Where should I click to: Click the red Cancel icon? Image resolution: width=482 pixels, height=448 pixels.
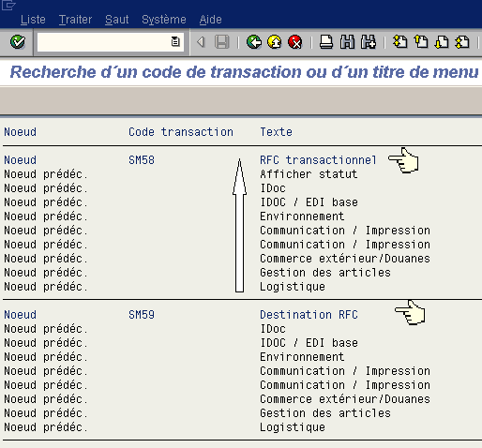click(295, 42)
